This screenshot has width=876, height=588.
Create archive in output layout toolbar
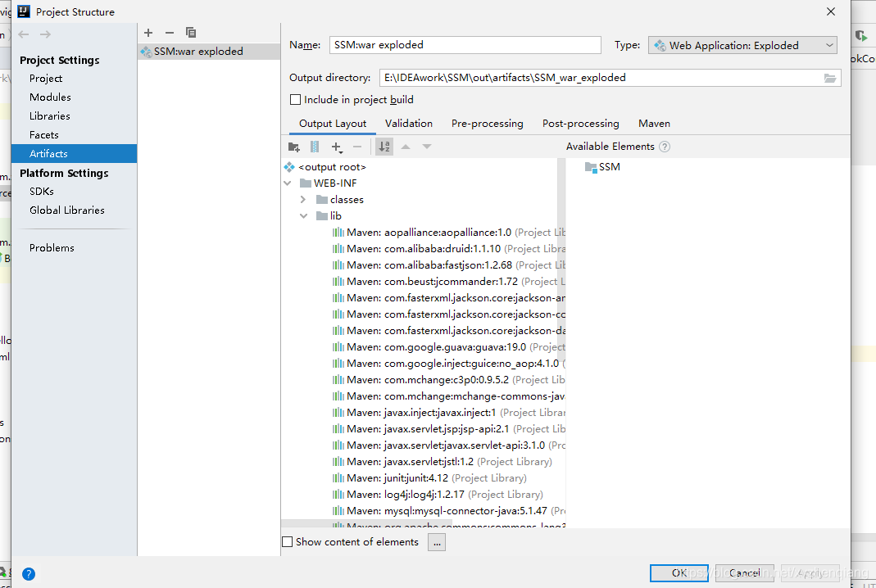(315, 147)
